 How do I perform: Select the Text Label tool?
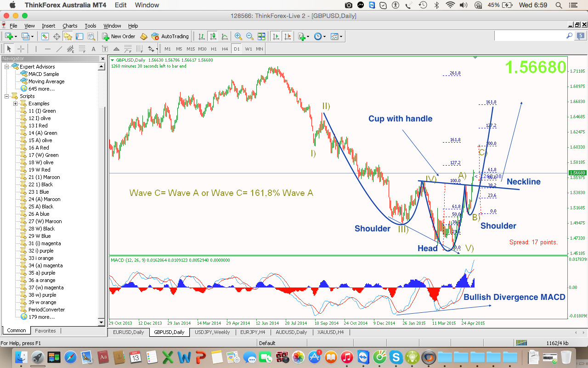[x=105, y=49]
